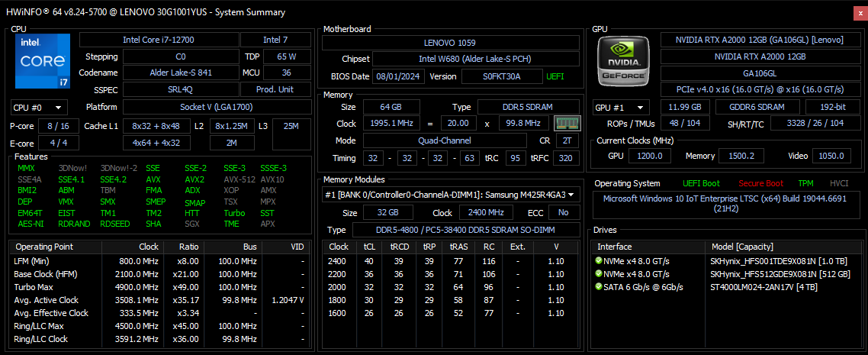868x355 pixels.
Task: Click the BIOS date 08/01/2024 field
Action: pos(397,76)
